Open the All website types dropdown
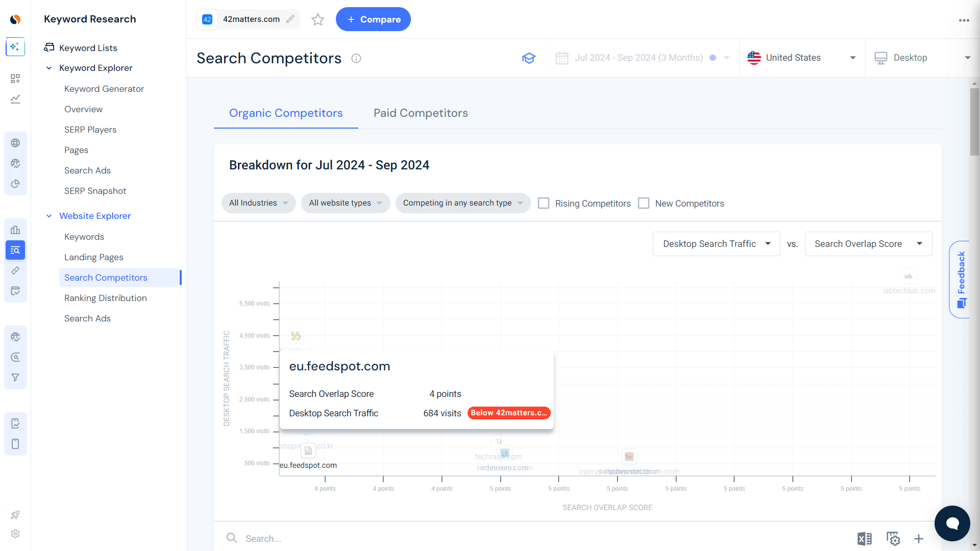This screenshot has height=551, width=980. coord(346,203)
